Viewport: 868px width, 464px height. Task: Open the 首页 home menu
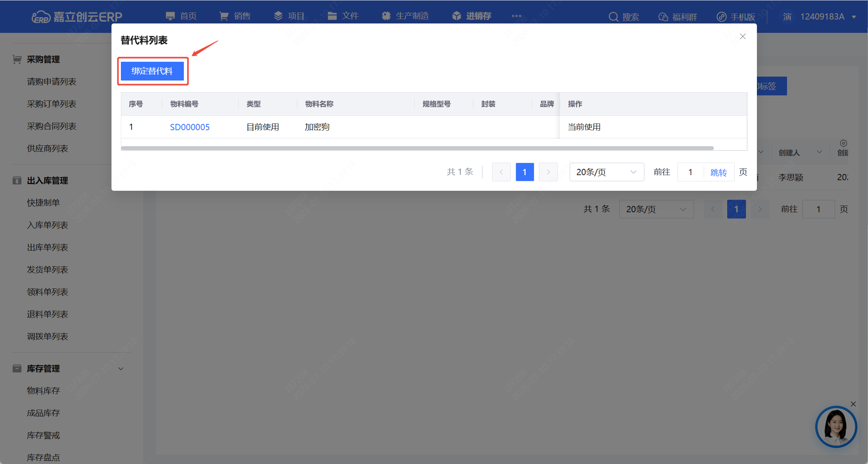point(181,16)
